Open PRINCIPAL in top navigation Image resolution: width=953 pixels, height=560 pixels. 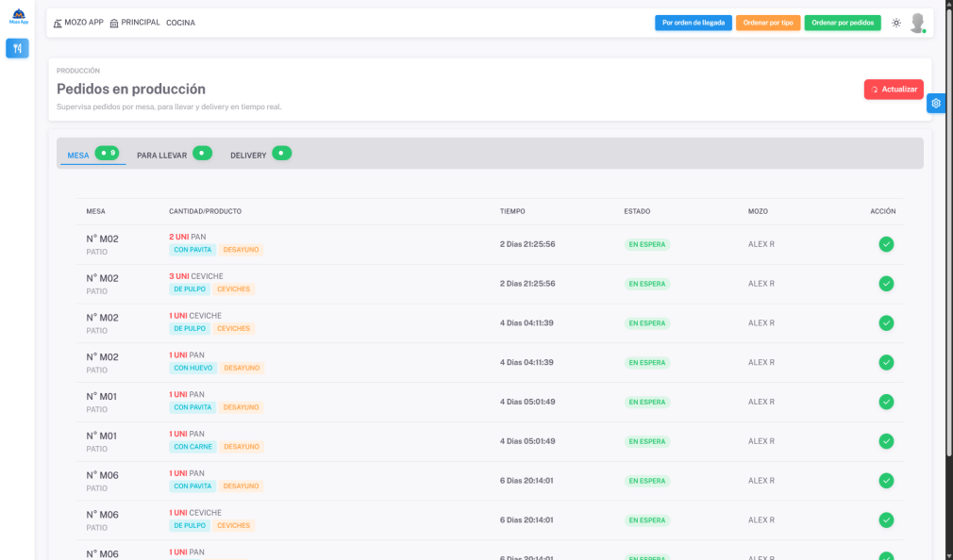coord(135,23)
